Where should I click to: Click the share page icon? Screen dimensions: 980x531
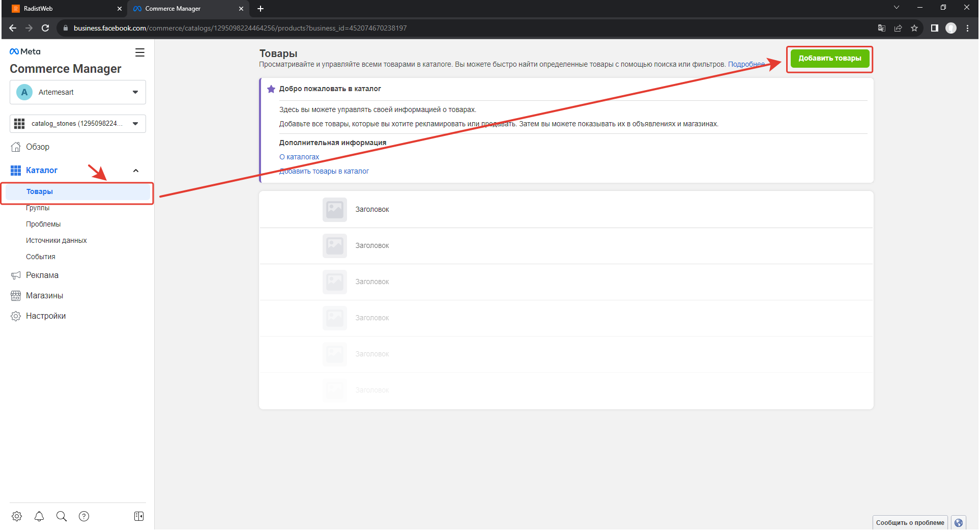point(898,28)
